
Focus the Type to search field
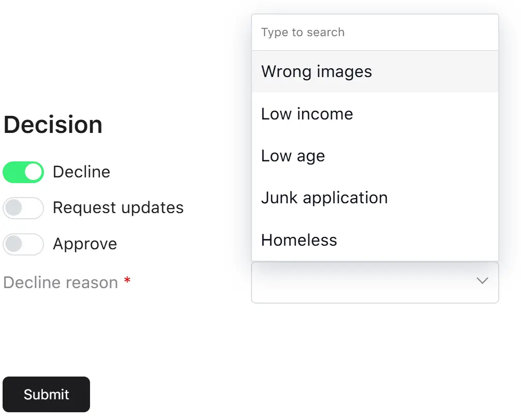[375, 32]
